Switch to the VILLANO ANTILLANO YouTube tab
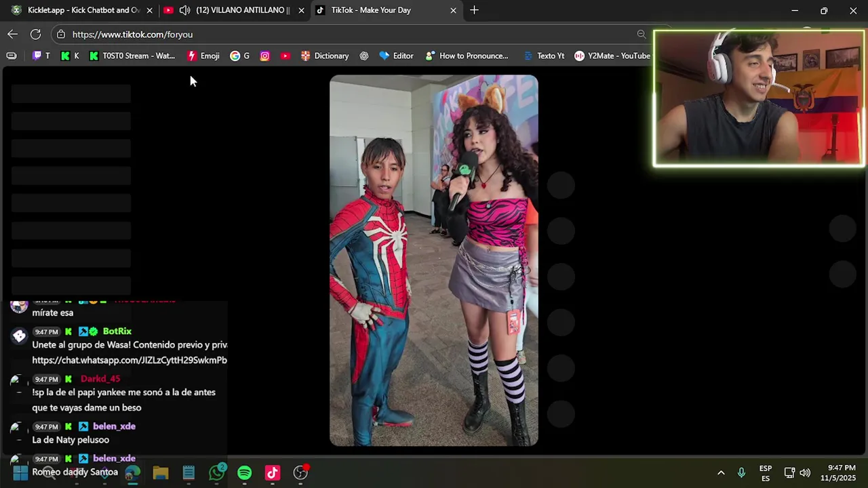The width and height of the screenshot is (868, 488). pyautogui.click(x=235, y=10)
